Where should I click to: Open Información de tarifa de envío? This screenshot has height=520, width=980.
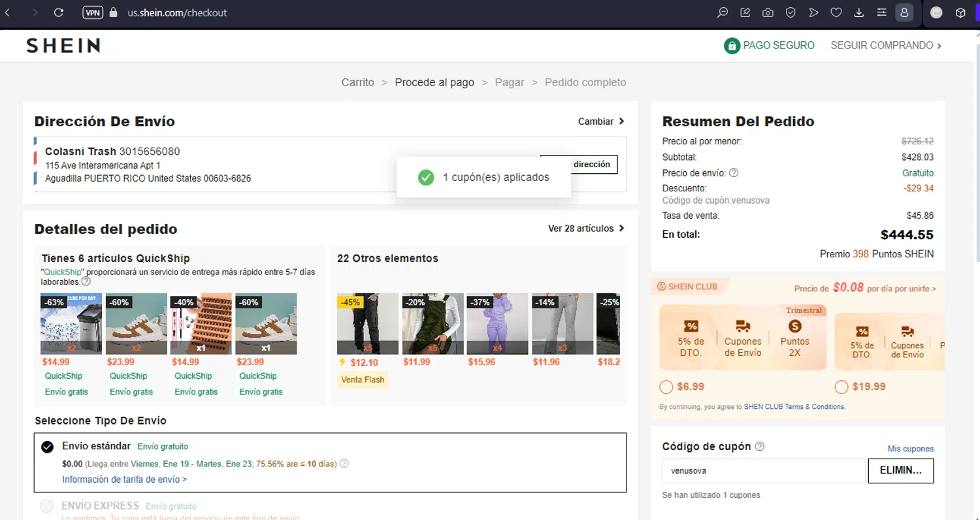[x=125, y=479]
